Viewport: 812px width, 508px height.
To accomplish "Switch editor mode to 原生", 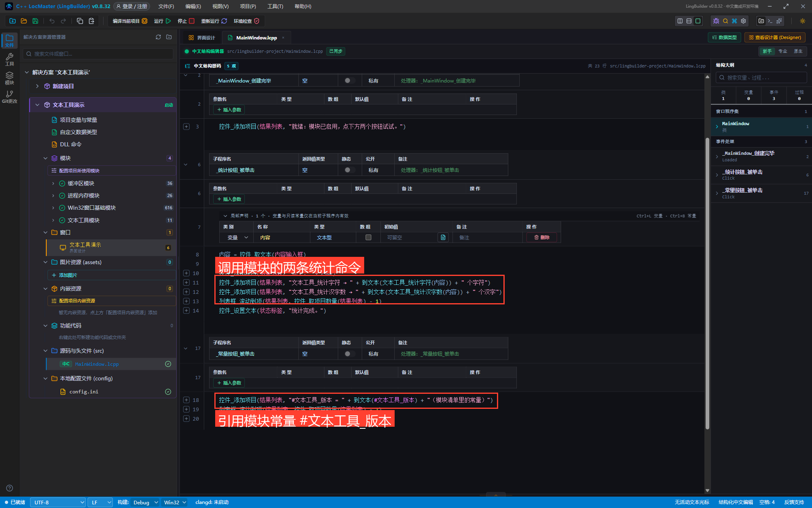I will [x=798, y=51].
